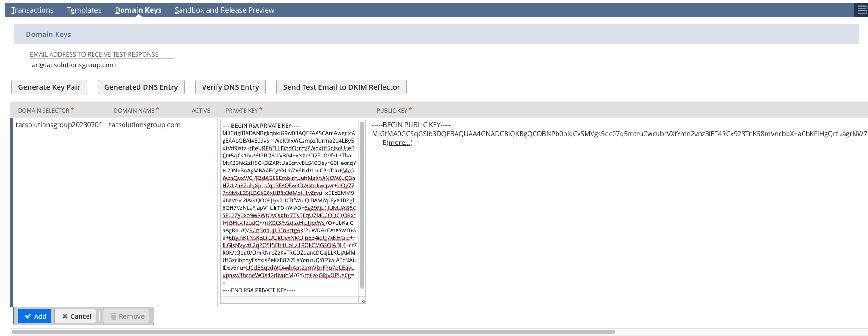
Task: Select the Domain Keys tab
Action: (138, 10)
